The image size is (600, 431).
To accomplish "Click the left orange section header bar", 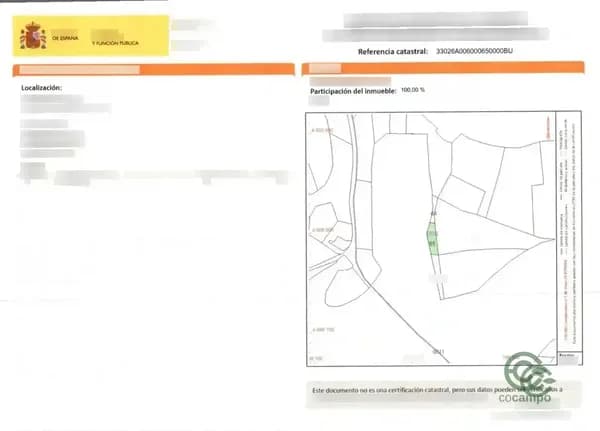I will (154, 70).
